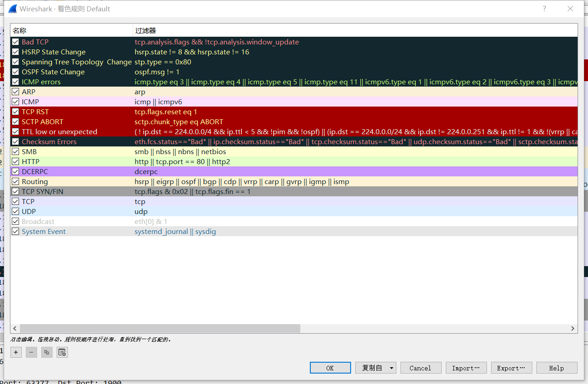The height and width of the screenshot is (384, 588).
Task: Open the 复制自 dropdown button
Action: 376,368
